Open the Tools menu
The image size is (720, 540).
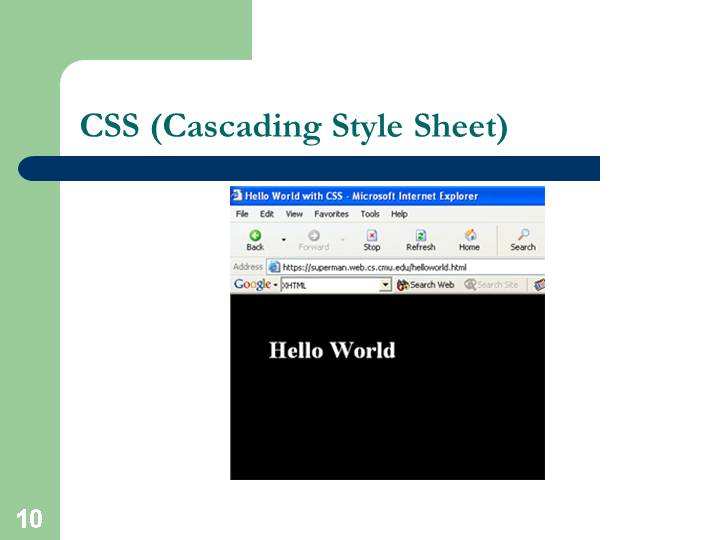click(x=370, y=214)
